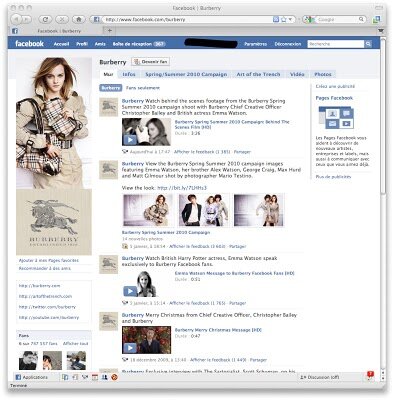Go back with the browser back arrow
The height and width of the screenshot is (400, 394).
(x=16, y=19)
